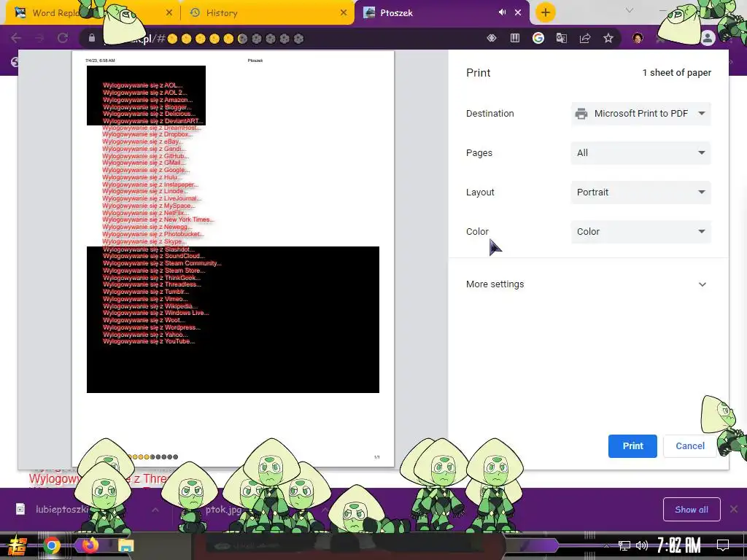The height and width of the screenshot is (560, 747).
Task: Click the 7:02 AM taskbar clock
Action: coord(679,545)
